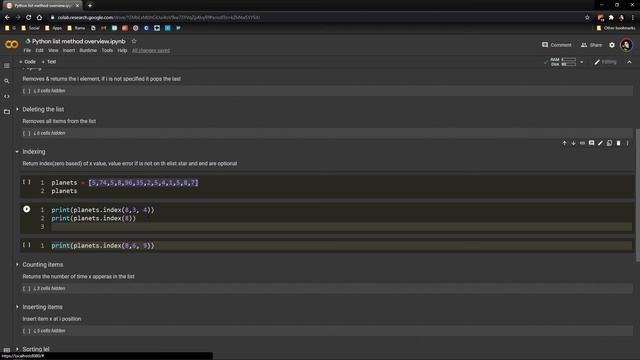This screenshot has width=640, height=360.
Task: Run the planets list definition cell
Action: click(x=27, y=182)
